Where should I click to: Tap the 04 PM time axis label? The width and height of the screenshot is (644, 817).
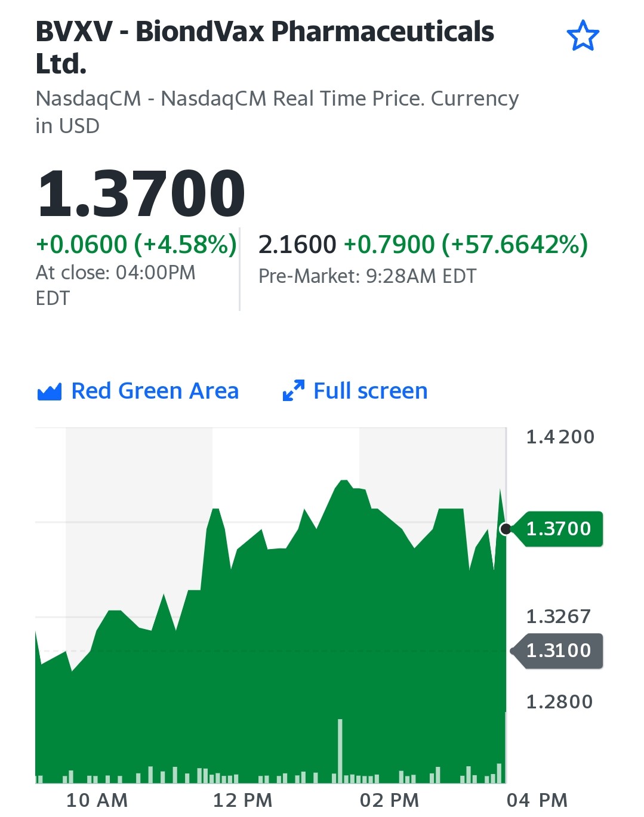coord(537,800)
